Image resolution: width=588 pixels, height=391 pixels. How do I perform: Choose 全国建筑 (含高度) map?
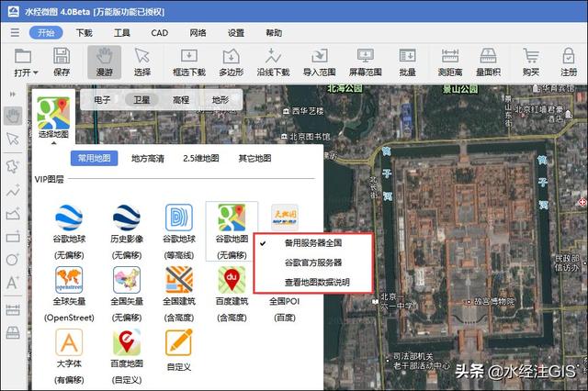coord(179,295)
